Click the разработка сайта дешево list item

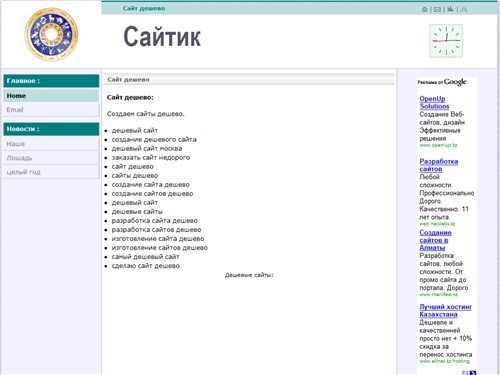154,220
